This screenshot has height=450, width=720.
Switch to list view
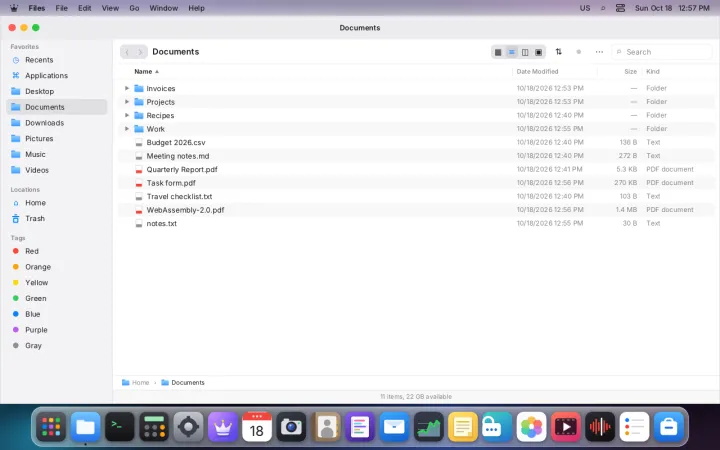pyautogui.click(x=512, y=52)
